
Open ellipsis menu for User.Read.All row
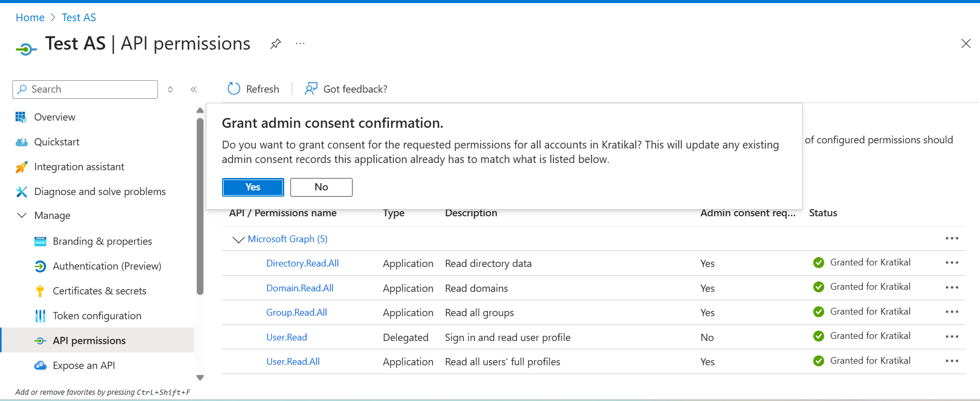[952, 361]
